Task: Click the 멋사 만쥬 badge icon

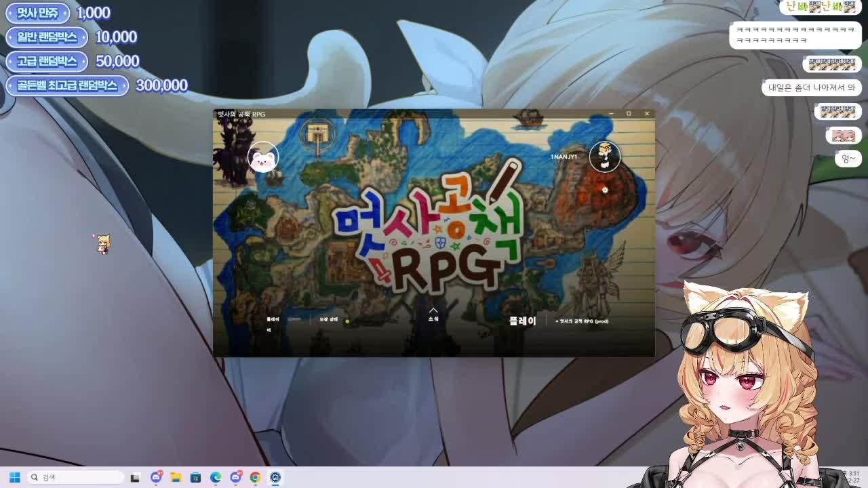Action: coord(37,13)
